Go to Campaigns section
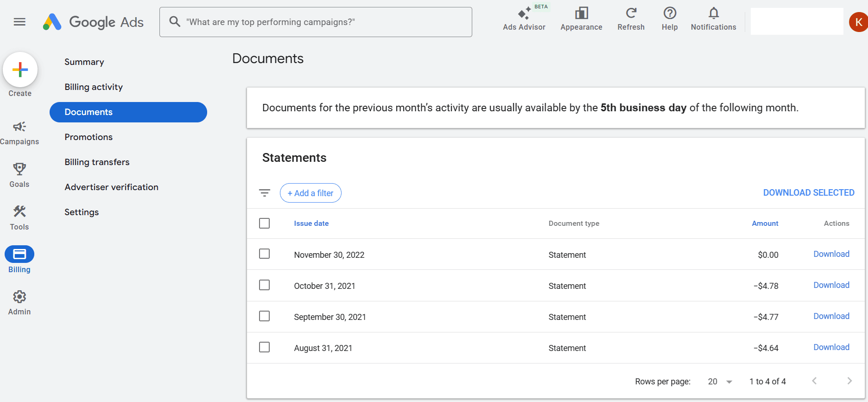Image resolution: width=868 pixels, height=402 pixels. pos(19,133)
